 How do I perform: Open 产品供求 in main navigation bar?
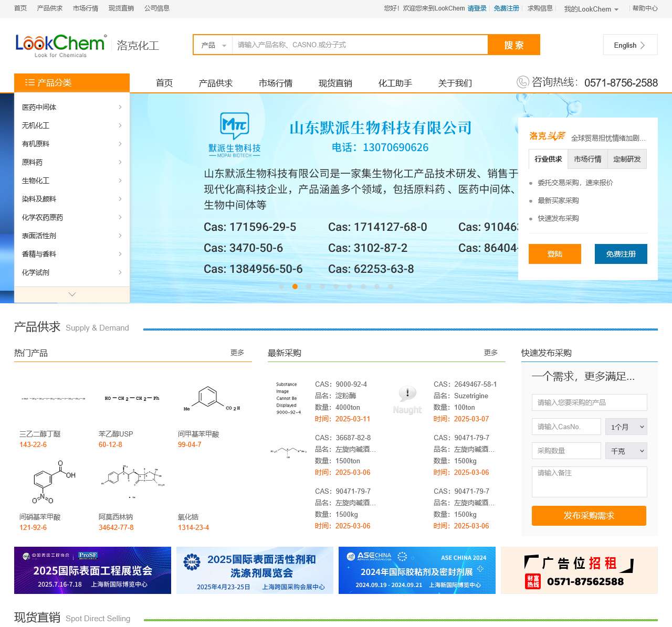point(216,83)
